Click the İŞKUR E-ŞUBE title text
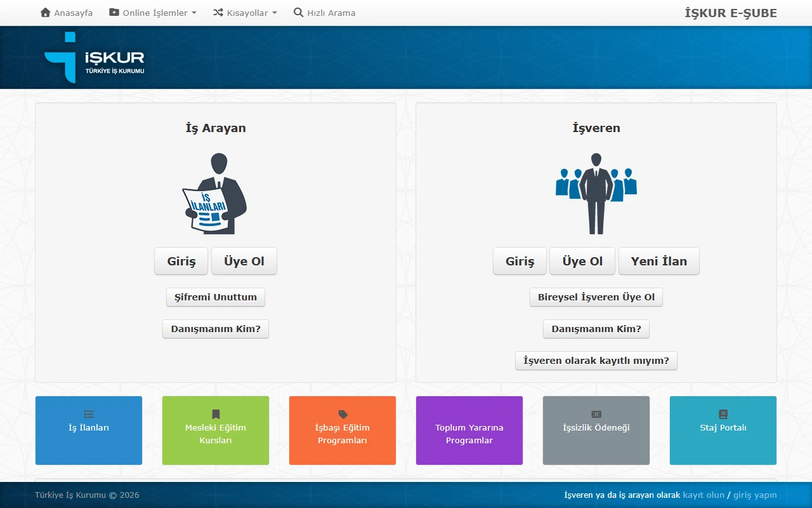 point(731,13)
